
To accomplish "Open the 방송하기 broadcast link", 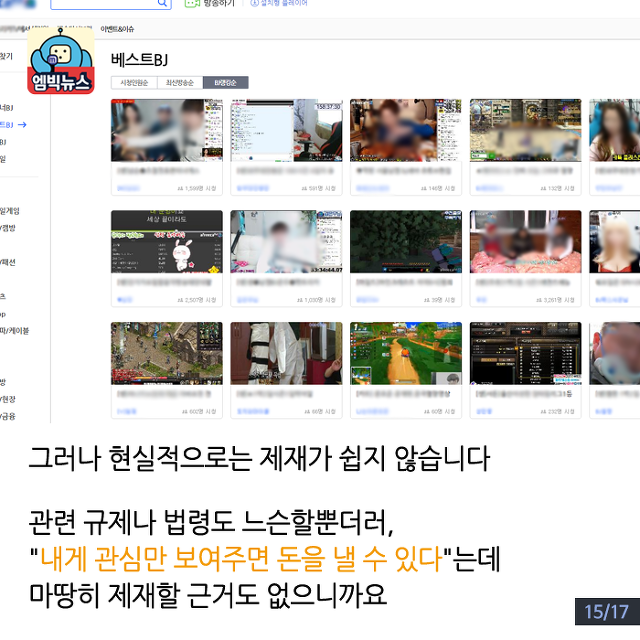I will (x=219, y=3).
